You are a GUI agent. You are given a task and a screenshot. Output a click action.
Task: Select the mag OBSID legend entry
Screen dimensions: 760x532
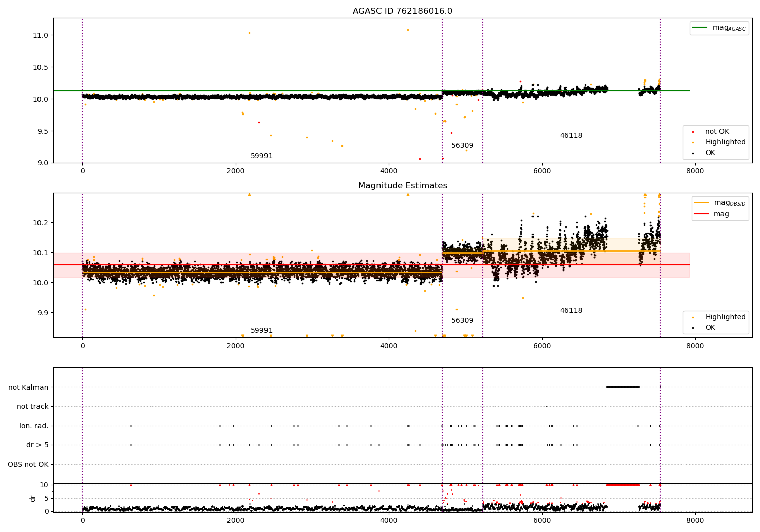[720, 203]
